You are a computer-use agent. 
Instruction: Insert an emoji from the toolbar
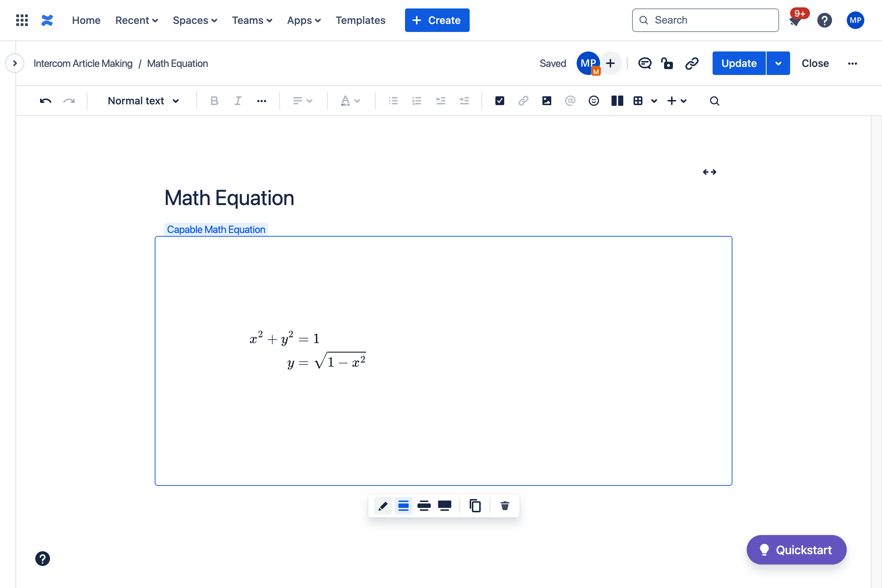(x=593, y=101)
